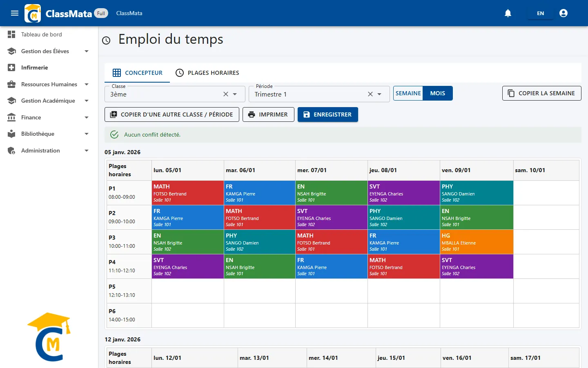
Task: Switch language with EN button
Action: (x=540, y=13)
